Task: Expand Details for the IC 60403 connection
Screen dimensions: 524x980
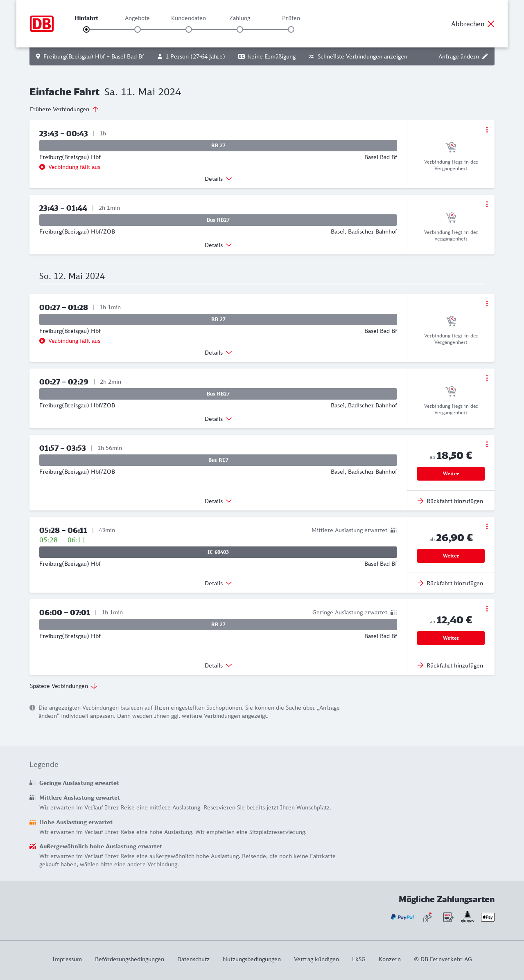Action: point(218,583)
